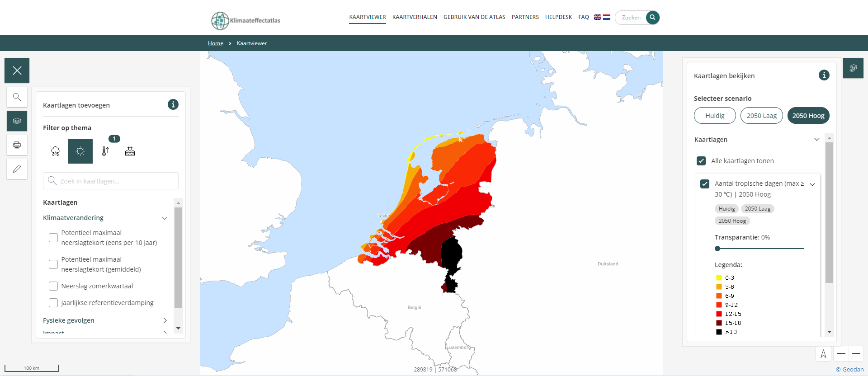The width and height of the screenshot is (868, 376).
Task: Expand the Fysieke gevolgen category
Action: pos(165,320)
